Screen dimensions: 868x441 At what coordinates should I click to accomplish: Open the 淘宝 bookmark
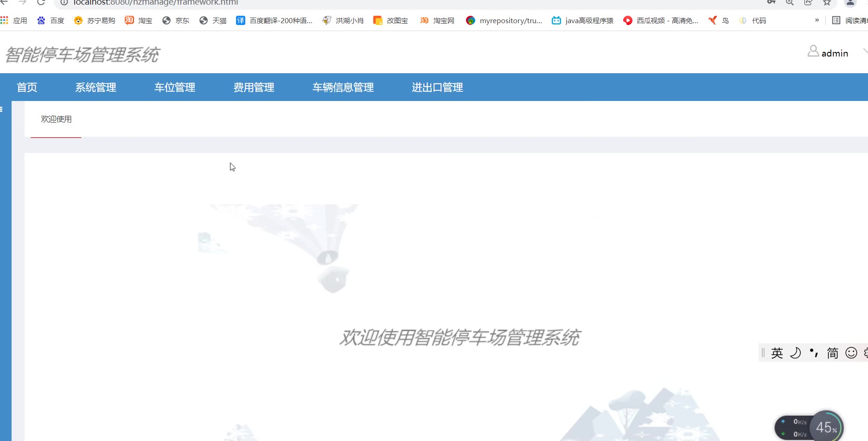pos(139,20)
